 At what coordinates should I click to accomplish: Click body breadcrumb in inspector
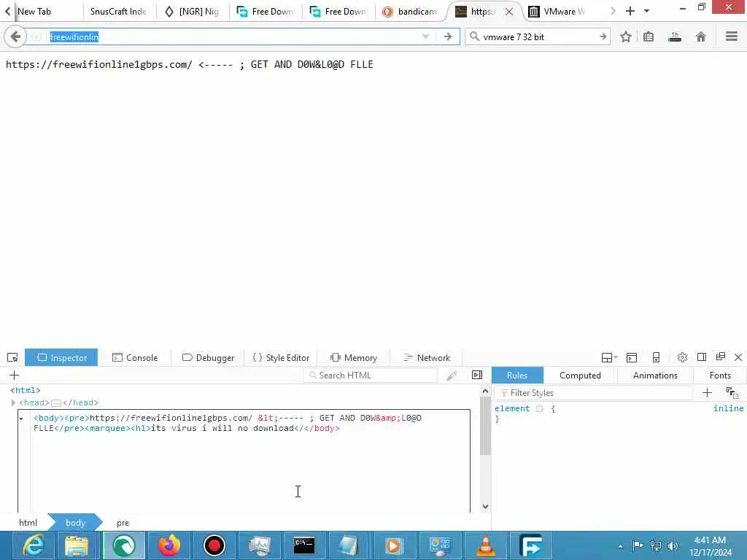pyautogui.click(x=75, y=523)
